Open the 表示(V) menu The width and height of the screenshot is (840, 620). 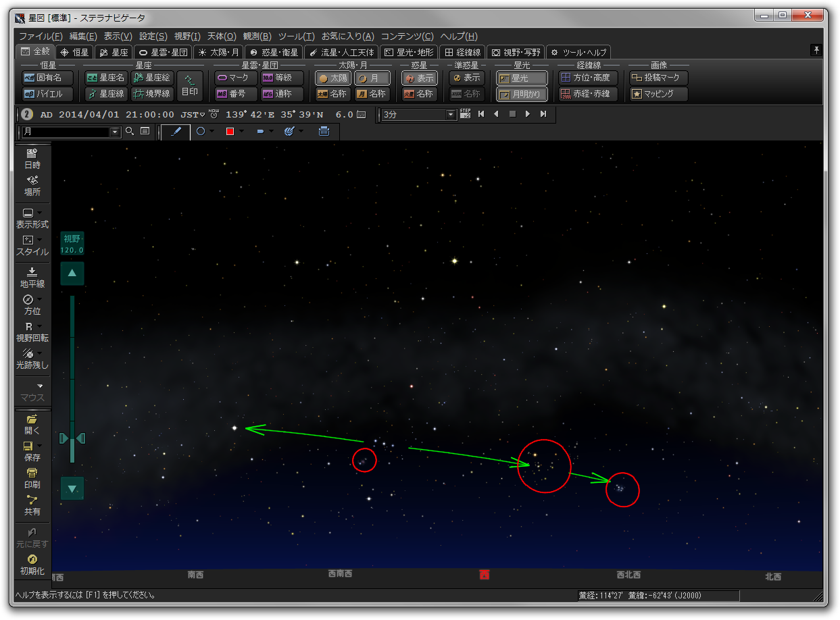[x=118, y=36]
